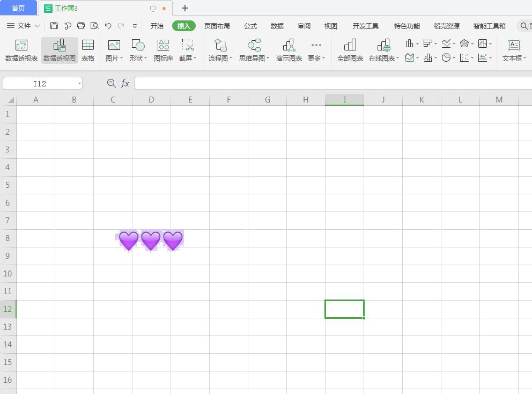
Task: Insert a line chart
Action: [x=446, y=43]
